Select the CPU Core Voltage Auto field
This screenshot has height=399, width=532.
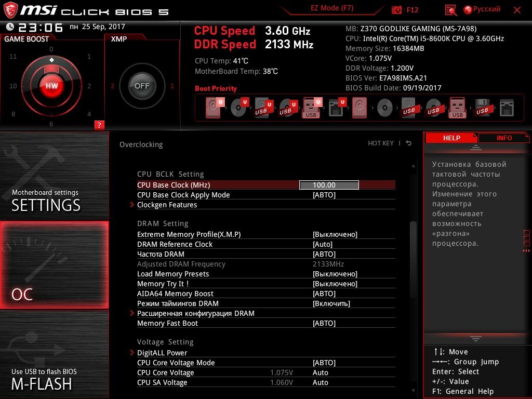pos(320,372)
